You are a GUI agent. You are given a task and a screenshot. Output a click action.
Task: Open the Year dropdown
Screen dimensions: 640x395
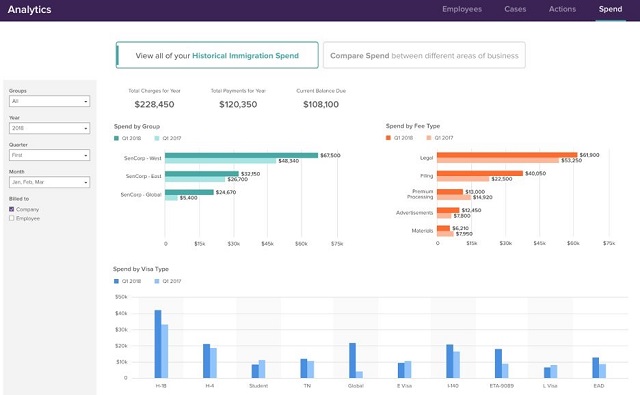click(49, 128)
